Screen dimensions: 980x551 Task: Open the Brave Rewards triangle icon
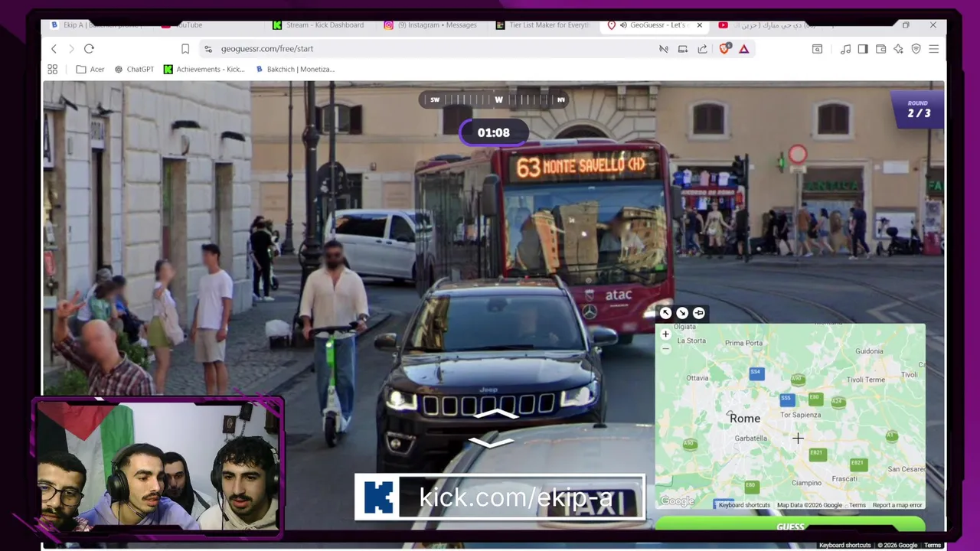743,49
